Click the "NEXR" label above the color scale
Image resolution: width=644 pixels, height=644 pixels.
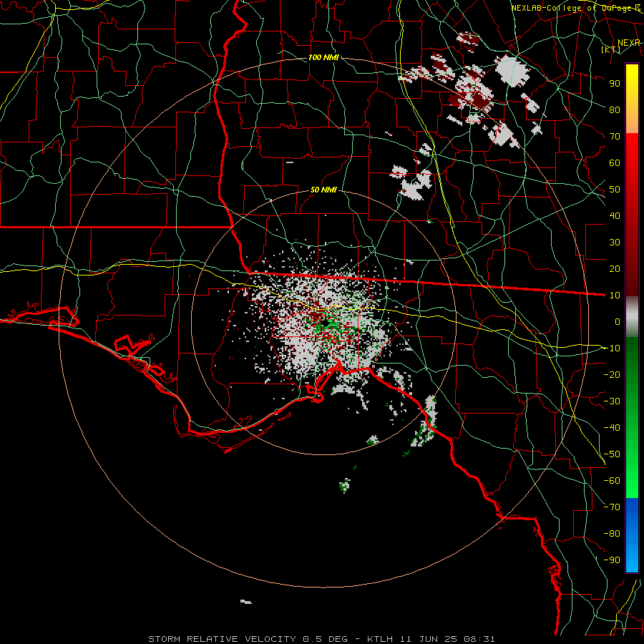coord(629,43)
